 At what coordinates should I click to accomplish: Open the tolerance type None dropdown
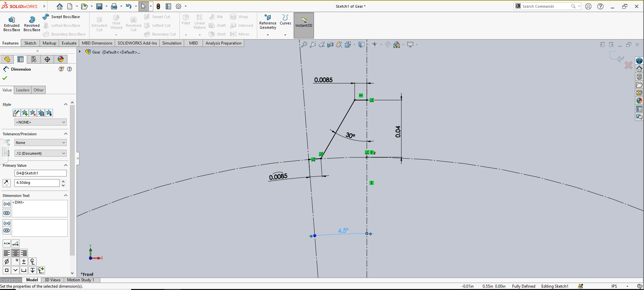pos(40,143)
